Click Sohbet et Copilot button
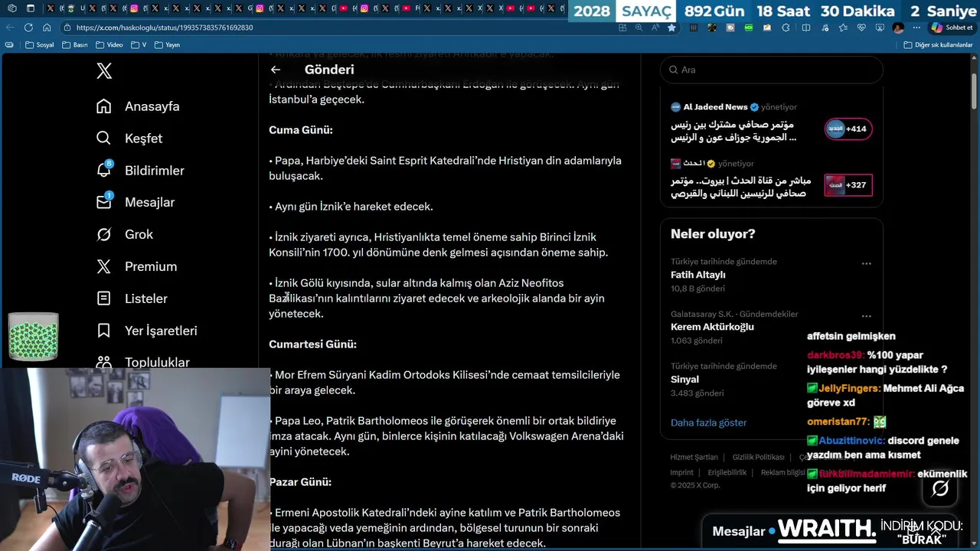The width and height of the screenshot is (980, 551). (x=952, y=28)
